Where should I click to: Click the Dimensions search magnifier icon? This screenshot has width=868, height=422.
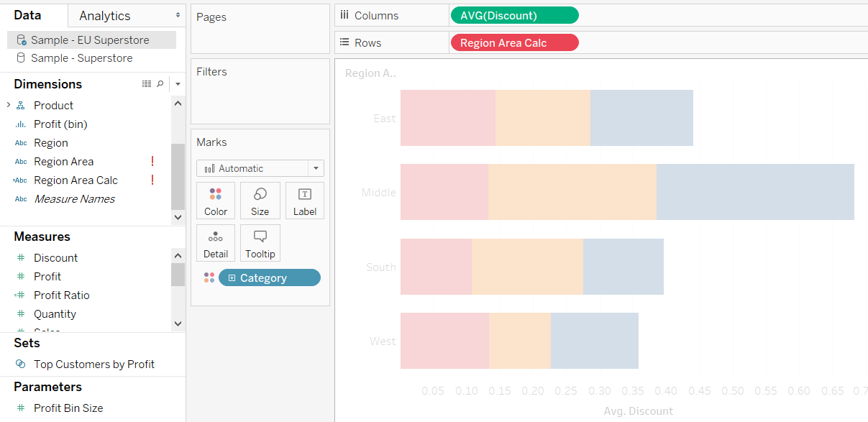click(160, 84)
